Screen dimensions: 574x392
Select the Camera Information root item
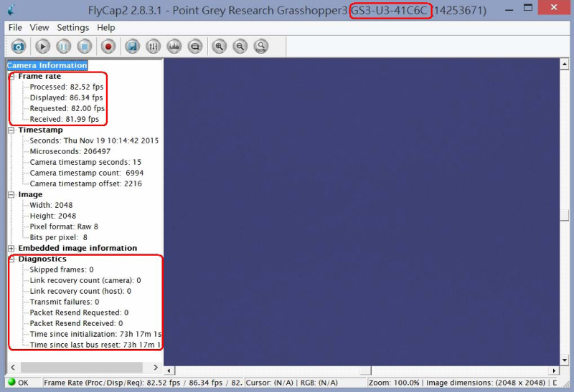coord(47,65)
